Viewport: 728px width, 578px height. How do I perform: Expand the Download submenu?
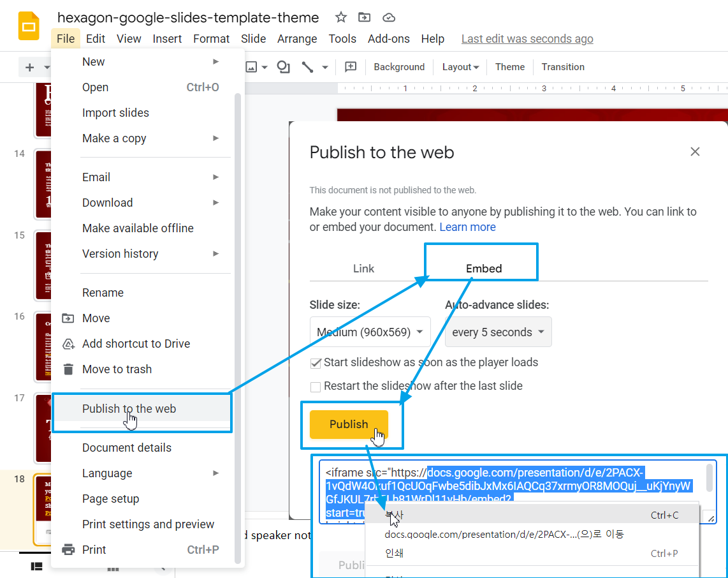point(216,203)
